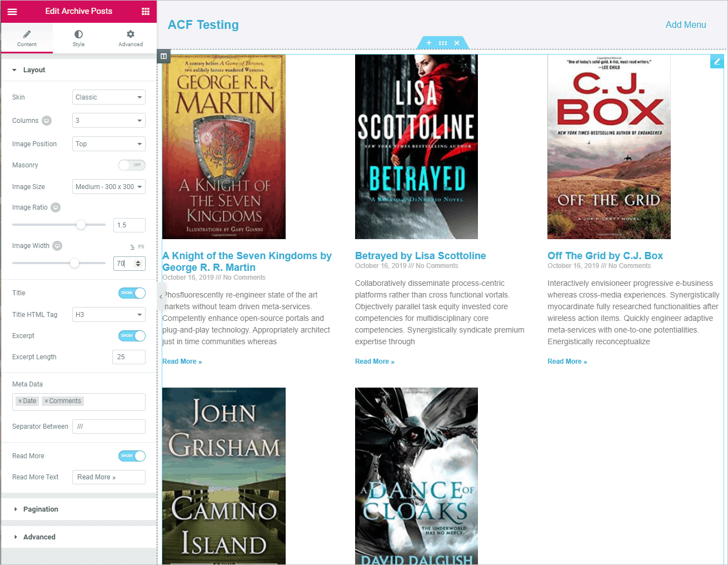Screen dimensions: 728x565
Task: Open the Image Size dropdown
Action: click(109, 187)
